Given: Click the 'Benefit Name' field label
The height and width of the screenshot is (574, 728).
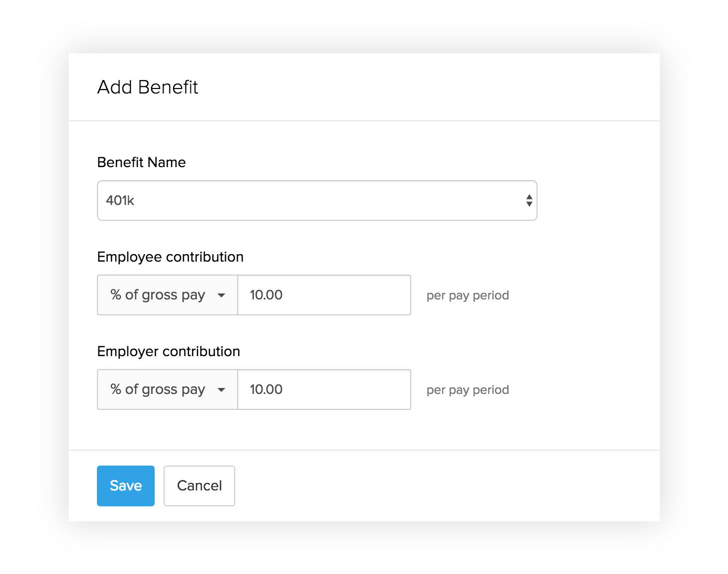Looking at the screenshot, I should click(142, 162).
